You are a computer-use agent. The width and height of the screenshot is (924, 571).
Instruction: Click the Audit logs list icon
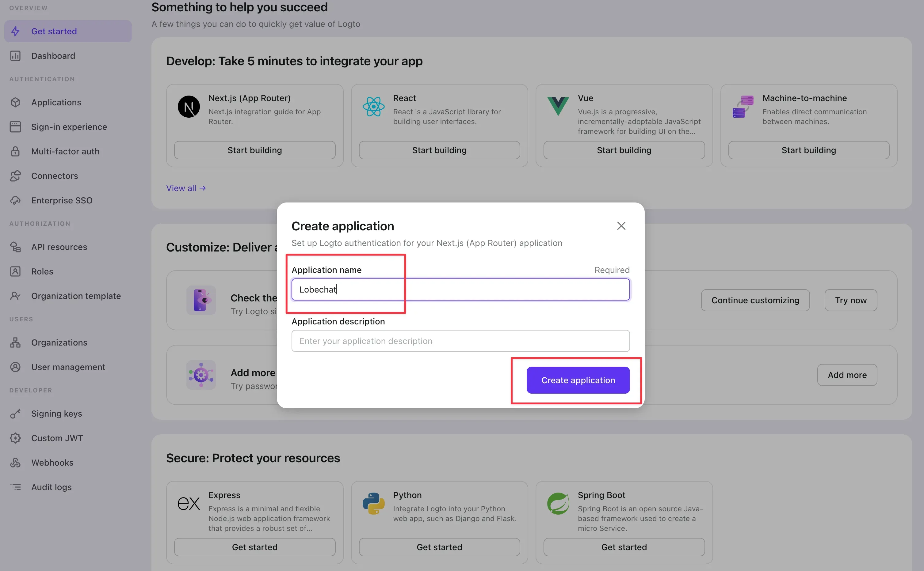coord(16,487)
